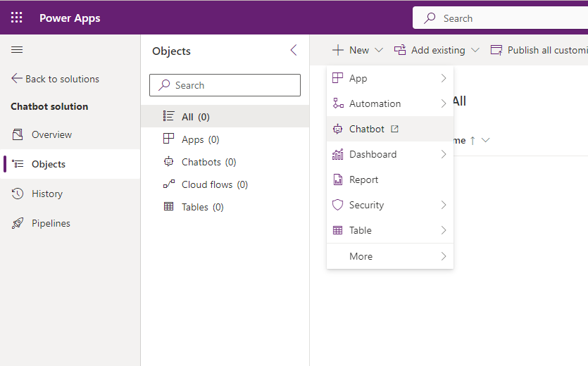Image resolution: width=588 pixels, height=366 pixels.
Task: Click the Chatbots bot icon in tree
Action: (x=168, y=162)
